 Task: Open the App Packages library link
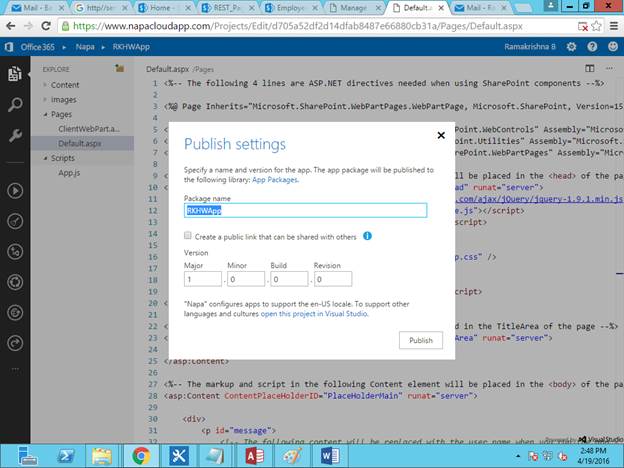tap(275, 179)
